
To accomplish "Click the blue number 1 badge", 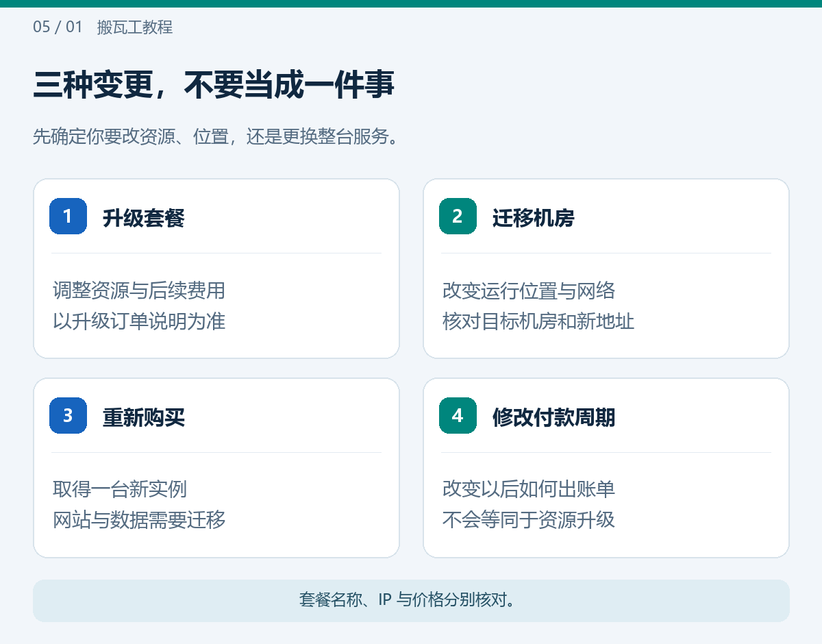I will pos(68,216).
